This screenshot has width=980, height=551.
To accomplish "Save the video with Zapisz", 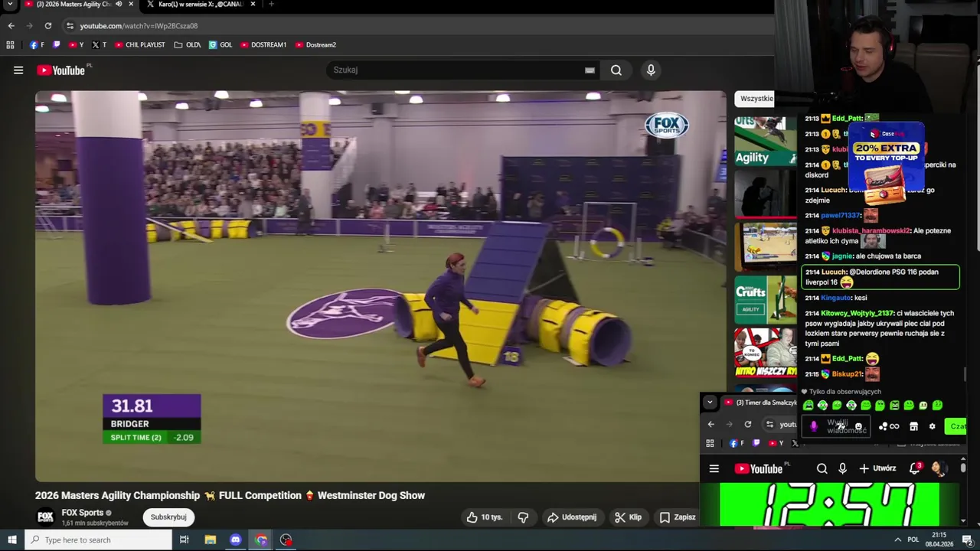I will [678, 517].
